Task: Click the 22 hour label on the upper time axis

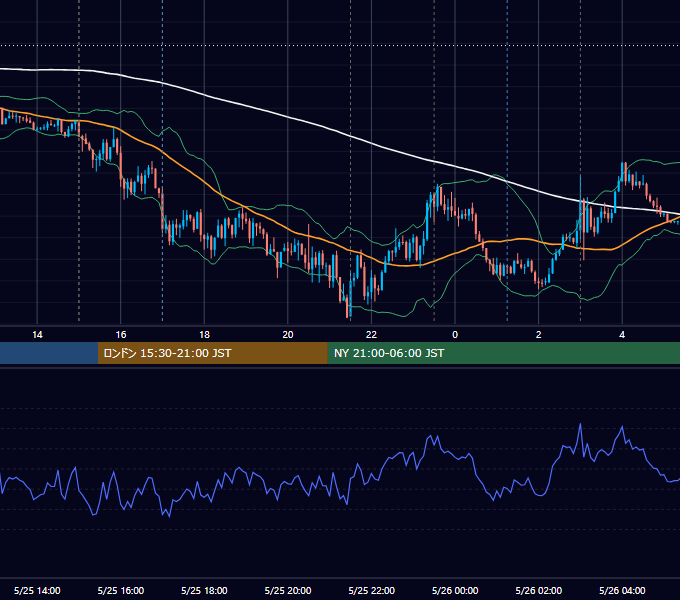Action: tap(371, 335)
